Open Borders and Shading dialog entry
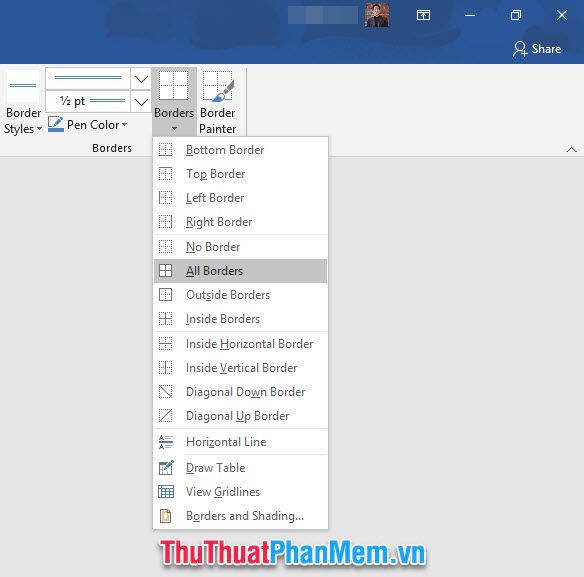This screenshot has width=584, height=577. click(x=241, y=516)
